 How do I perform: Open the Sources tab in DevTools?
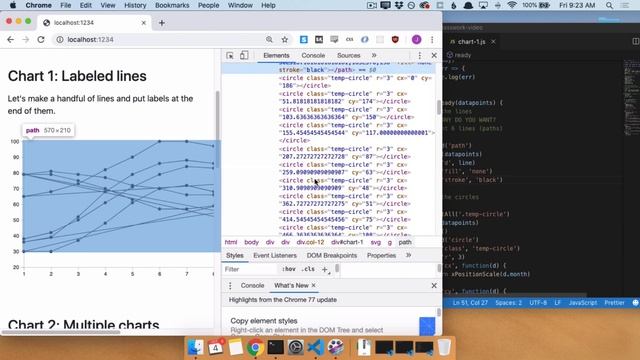(349, 56)
